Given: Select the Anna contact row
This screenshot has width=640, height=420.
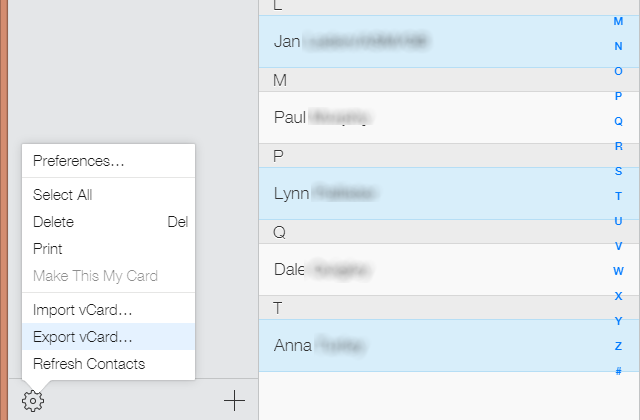Looking at the screenshot, I should coord(430,345).
